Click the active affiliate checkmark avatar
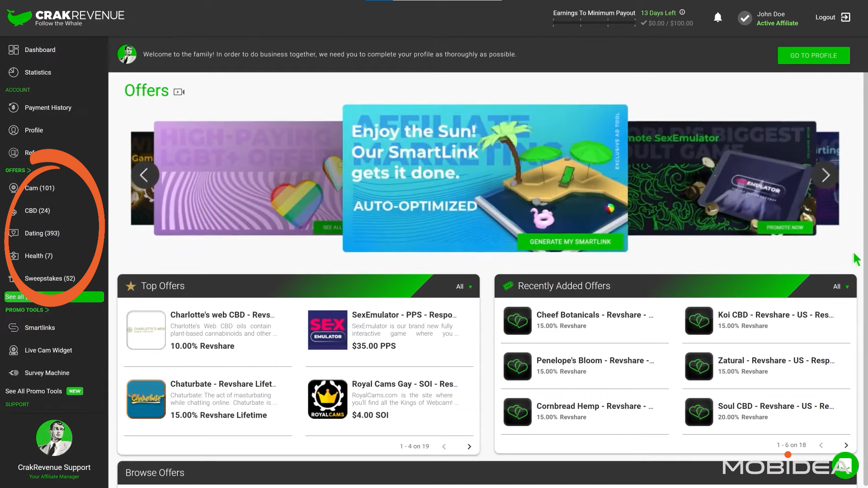The height and width of the screenshot is (488, 868). click(x=745, y=18)
